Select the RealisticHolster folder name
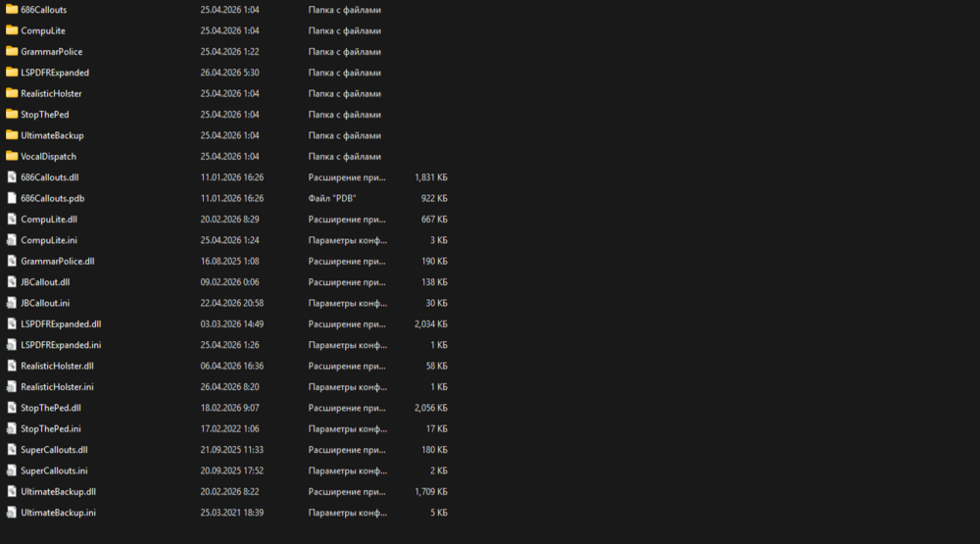The image size is (980, 544). coord(51,93)
